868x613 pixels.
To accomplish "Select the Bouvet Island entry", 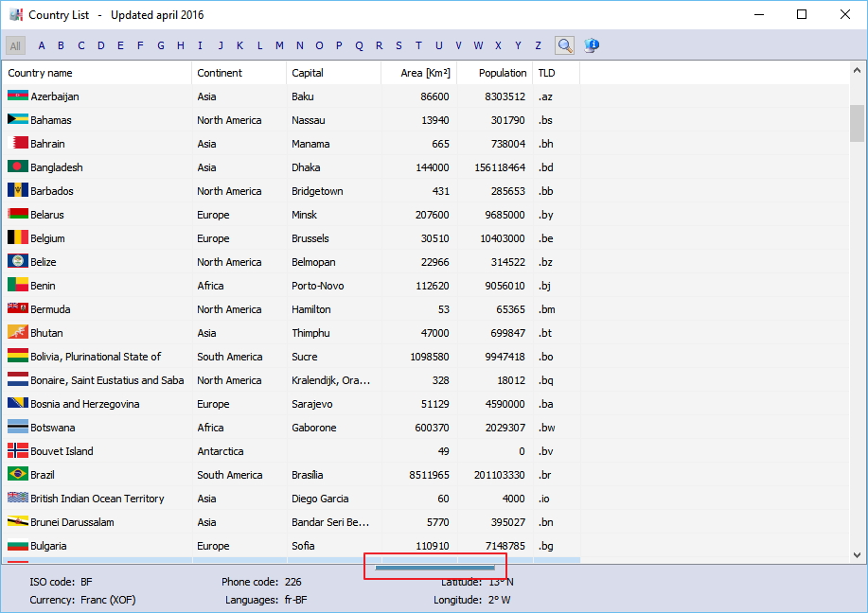I will (x=62, y=451).
